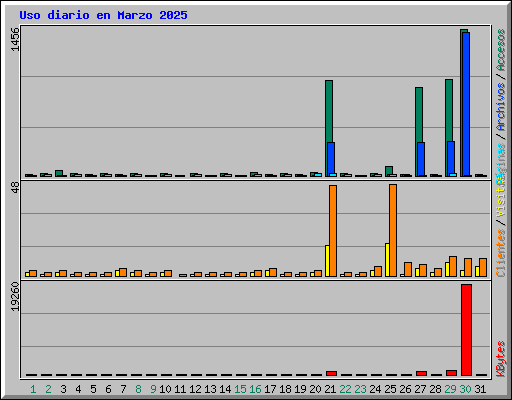Click the orange Clientes bar for day 25
Image resolution: width=512 pixels, height=400 pixels.
393,230
